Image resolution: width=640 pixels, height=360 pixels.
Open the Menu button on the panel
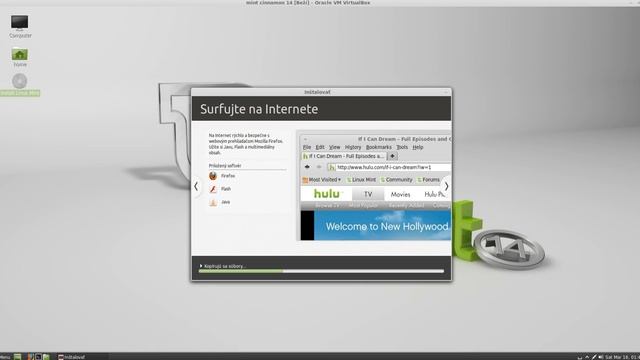tap(5, 357)
